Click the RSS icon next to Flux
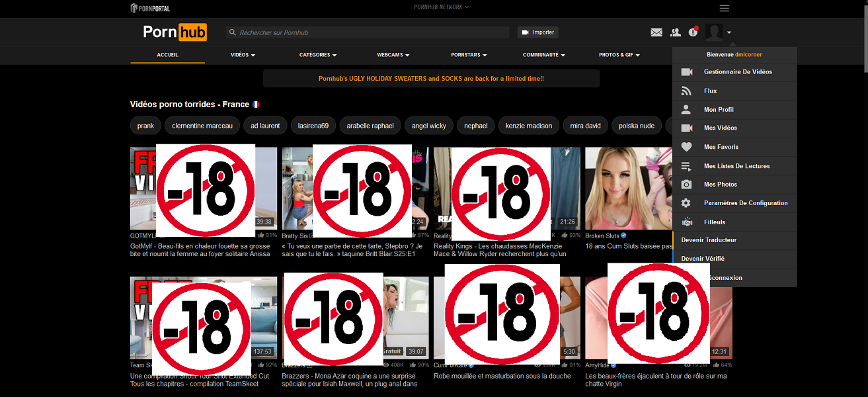This screenshot has height=397, width=868. 686,91
